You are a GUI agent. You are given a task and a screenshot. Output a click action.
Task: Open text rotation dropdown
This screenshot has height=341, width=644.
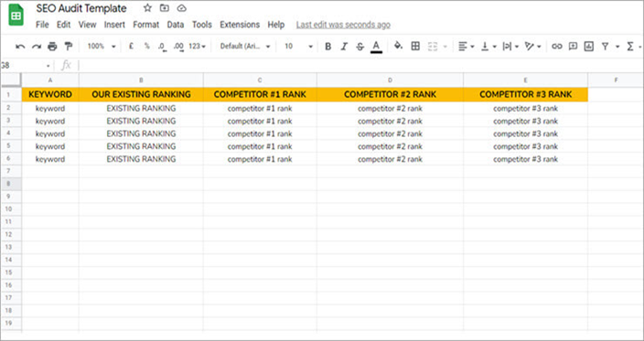tap(533, 47)
